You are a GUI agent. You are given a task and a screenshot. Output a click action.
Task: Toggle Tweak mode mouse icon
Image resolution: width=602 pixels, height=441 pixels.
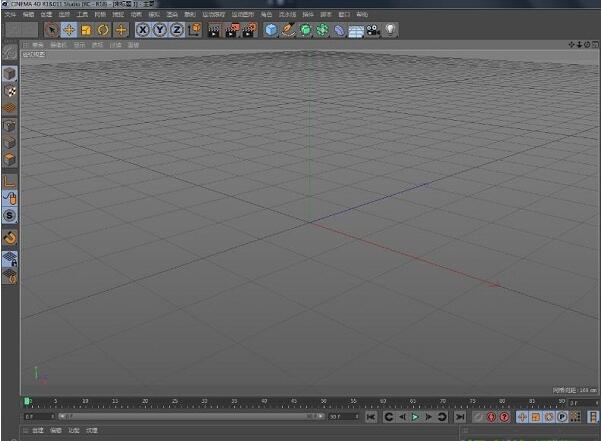click(10, 198)
